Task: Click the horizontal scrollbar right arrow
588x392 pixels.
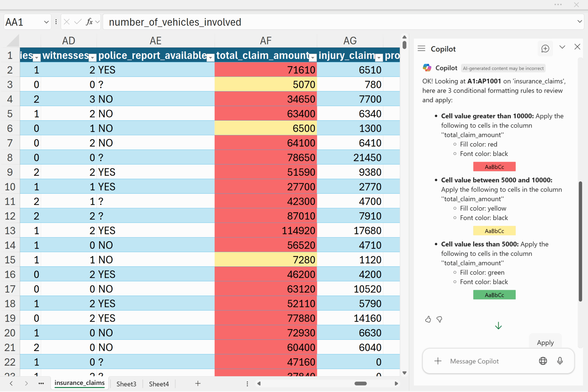Action: pyautogui.click(x=396, y=383)
